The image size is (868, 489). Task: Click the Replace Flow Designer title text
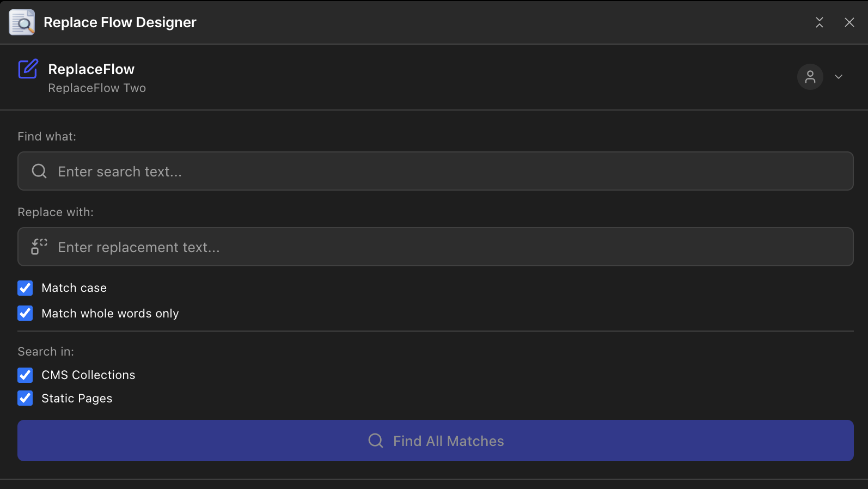coord(120,22)
